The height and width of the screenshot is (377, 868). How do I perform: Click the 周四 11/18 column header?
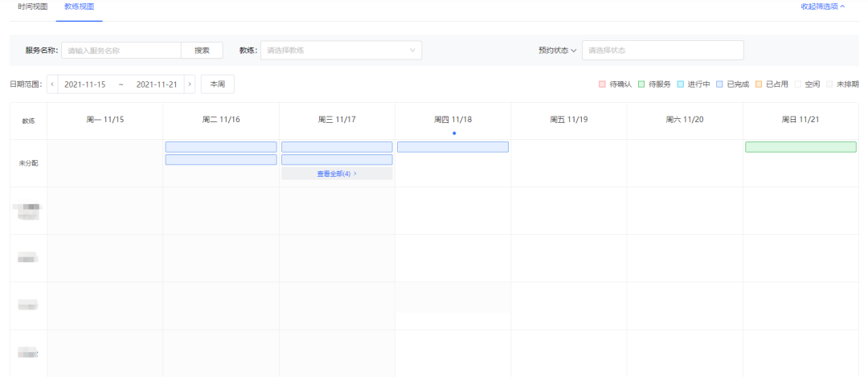tap(452, 120)
